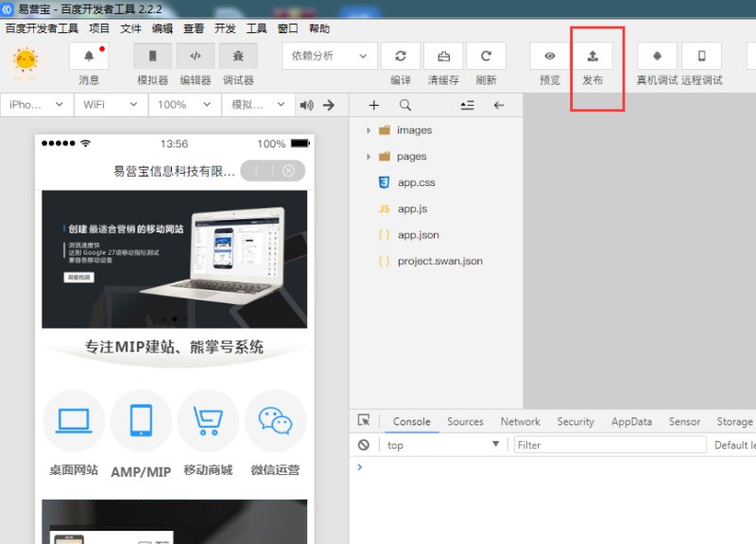Screen dimensions: 756x544
Task: Toggle the 模拟器 simulator panel
Action: click(x=152, y=57)
